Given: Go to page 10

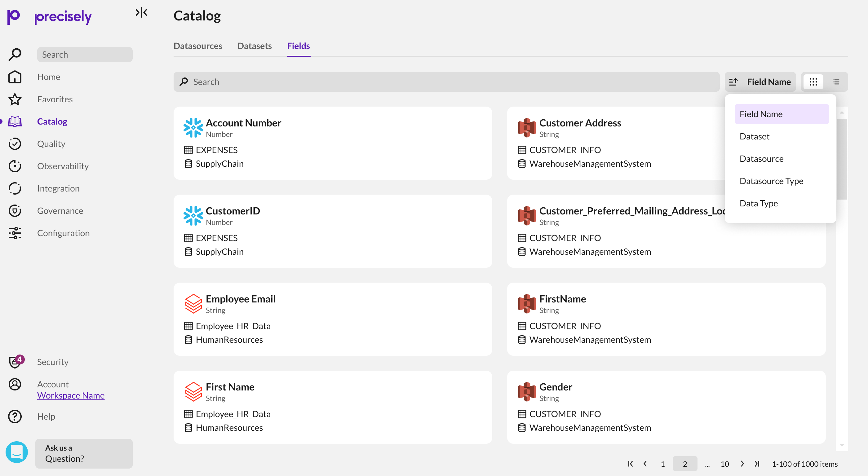Looking at the screenshot, I should point(725,464).
